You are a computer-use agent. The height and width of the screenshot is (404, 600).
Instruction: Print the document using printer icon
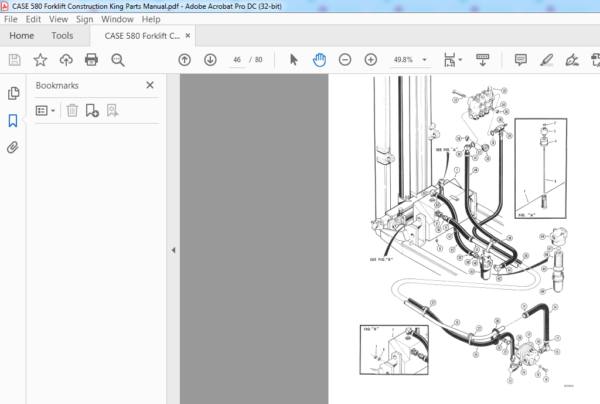coord(91,60)
